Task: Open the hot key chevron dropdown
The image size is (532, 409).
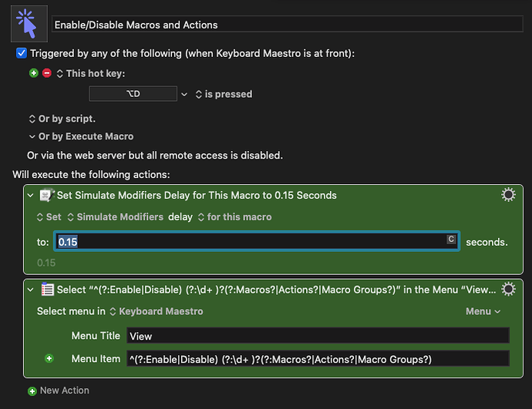Action: (184, 94)
